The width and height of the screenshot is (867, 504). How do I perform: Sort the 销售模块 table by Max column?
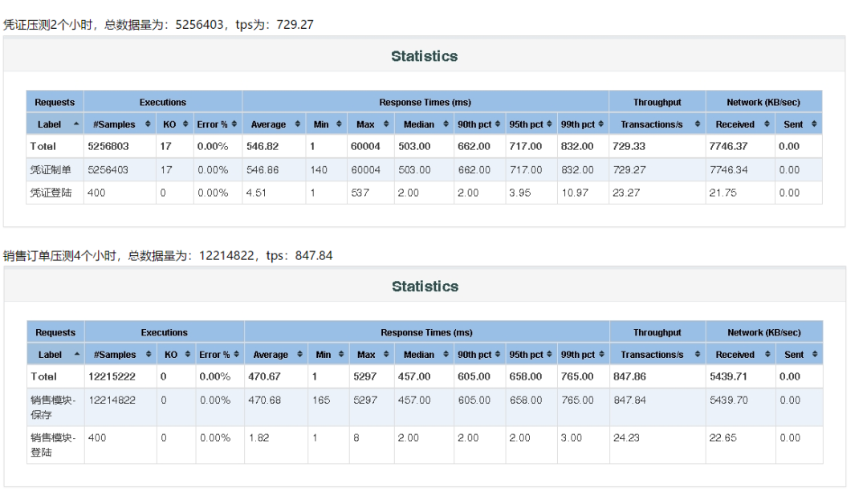click(x=372, y=355)
